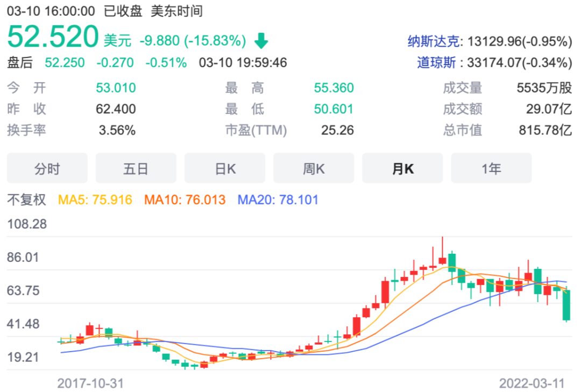Open the 道琼斯 index link

tap(439, 62)
